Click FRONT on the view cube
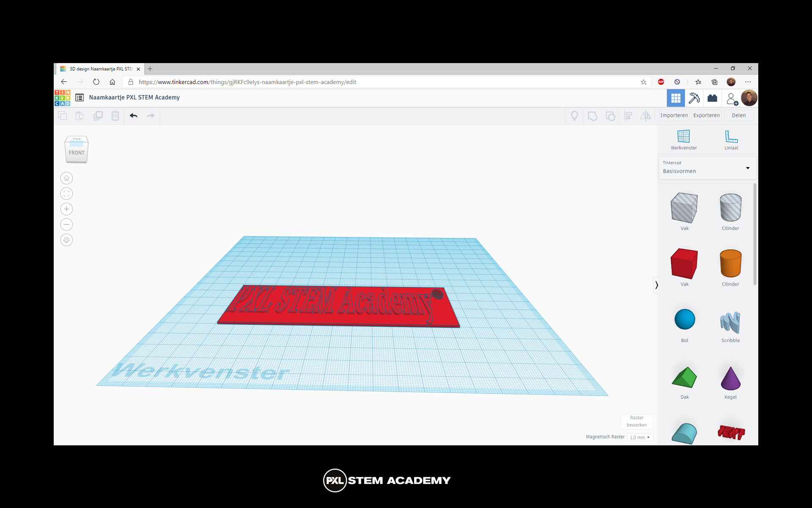This screenshot has width=812, height=508. [77, 152]
